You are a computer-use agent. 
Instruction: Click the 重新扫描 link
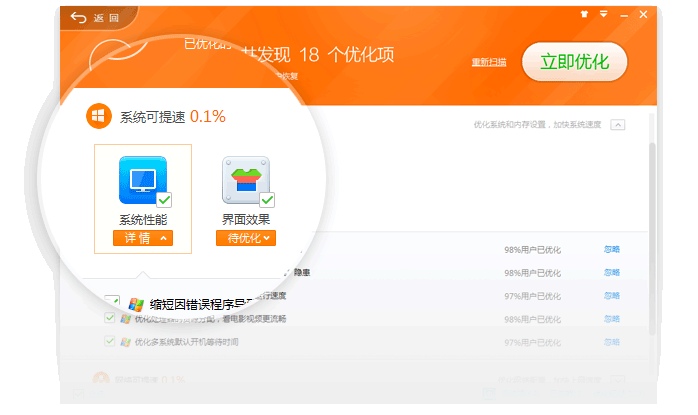pyautogui.click(x=489, y=62)
